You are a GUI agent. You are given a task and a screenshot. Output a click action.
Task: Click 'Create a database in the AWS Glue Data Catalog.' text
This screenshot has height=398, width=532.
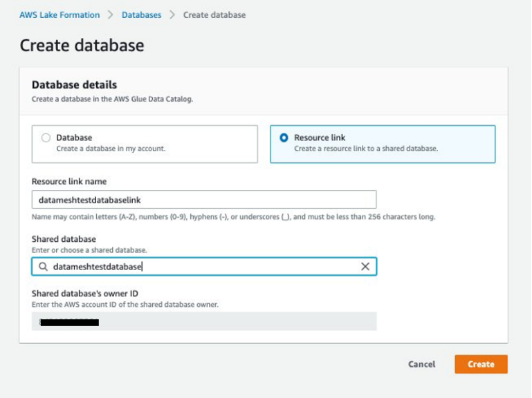coord(112,99)
